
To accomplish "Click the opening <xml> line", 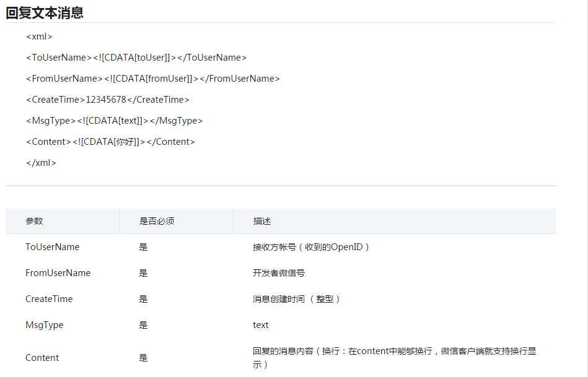I will [40, 37].
